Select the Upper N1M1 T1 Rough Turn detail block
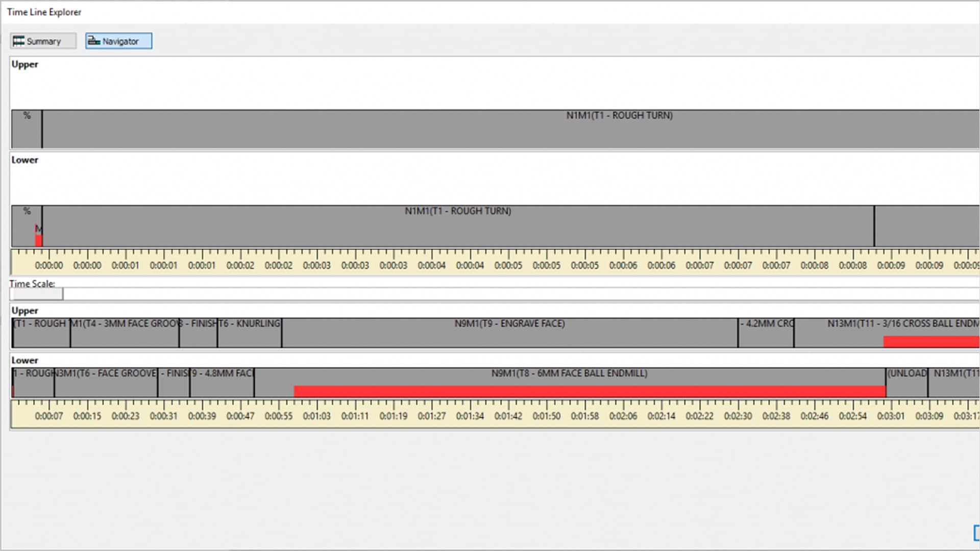980x551 pixels. [510, 130]
